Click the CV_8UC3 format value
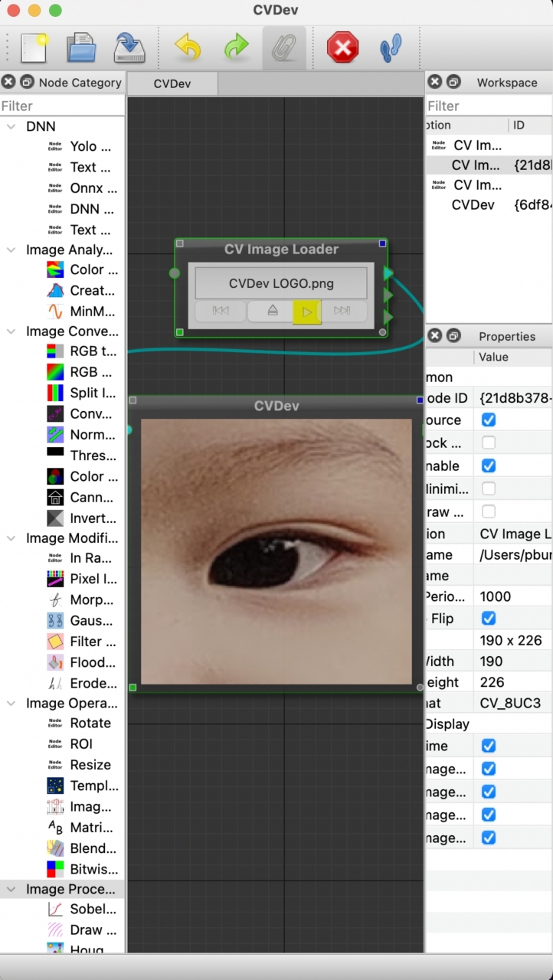Screen dimensions: 553x980 pos(509,703)
